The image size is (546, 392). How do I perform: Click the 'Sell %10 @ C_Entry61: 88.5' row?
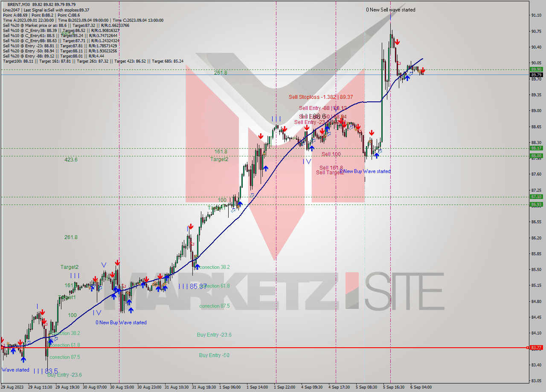[61, 36]
